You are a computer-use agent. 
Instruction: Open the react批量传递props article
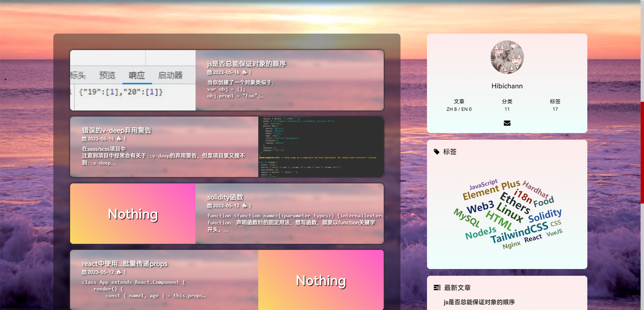[125, 264]
